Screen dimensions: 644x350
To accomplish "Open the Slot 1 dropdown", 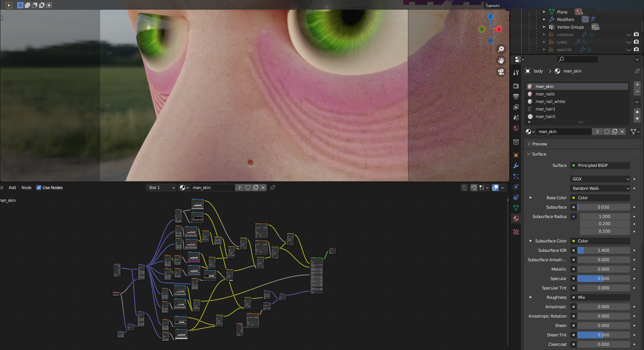I will tap(161, 188).
